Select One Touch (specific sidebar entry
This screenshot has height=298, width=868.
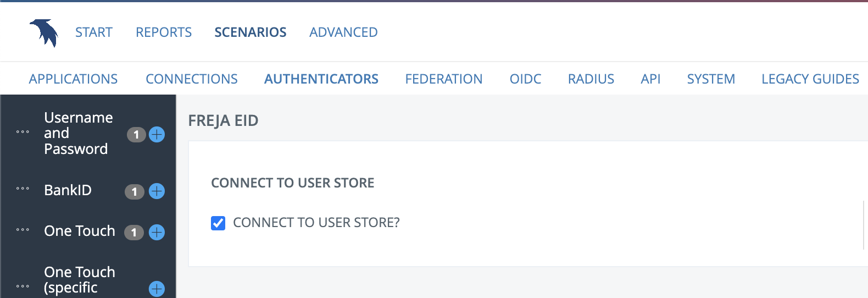point(80,280)
